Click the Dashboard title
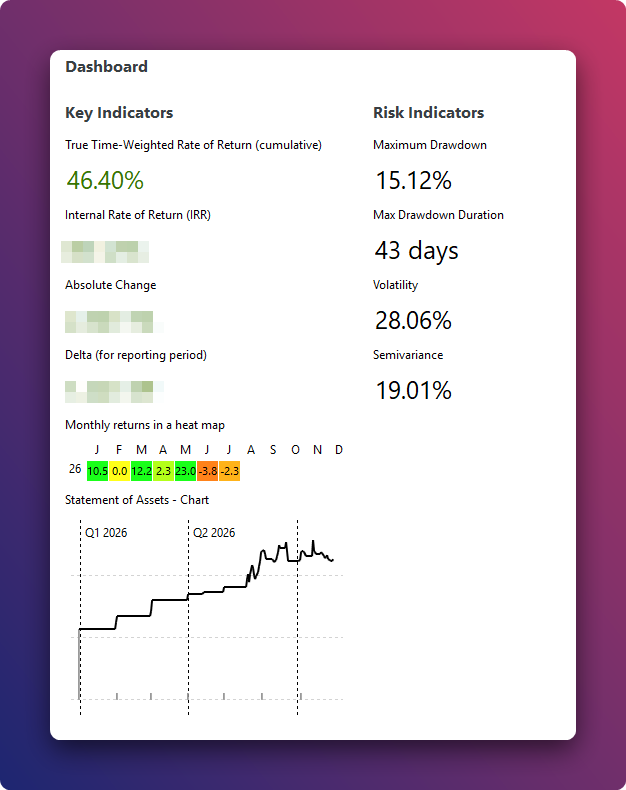The image size is (626, 790). pos(106,67)
